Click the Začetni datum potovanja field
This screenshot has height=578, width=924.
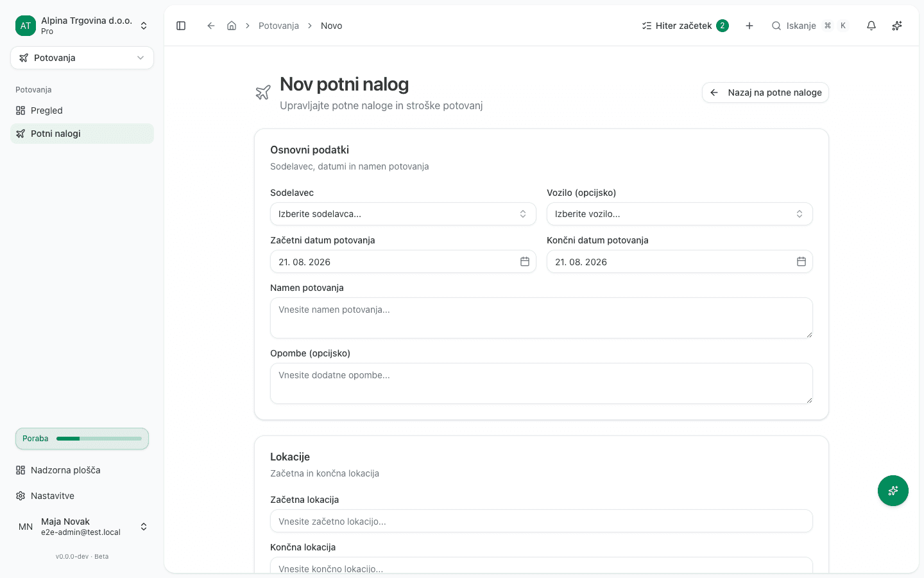403,261
